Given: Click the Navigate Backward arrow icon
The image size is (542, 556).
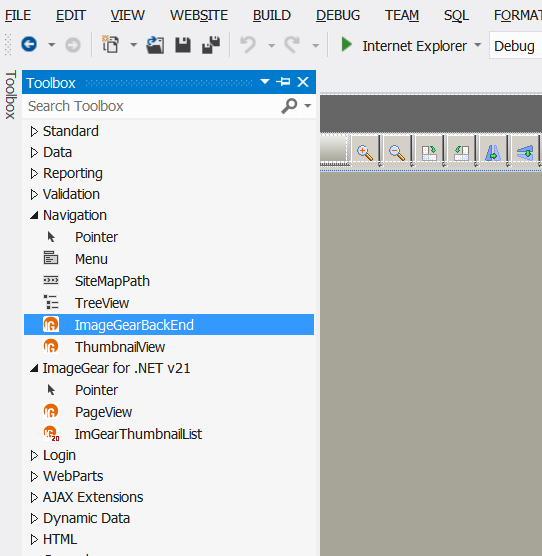Looking at the screenshot, I should coord(29,45).
